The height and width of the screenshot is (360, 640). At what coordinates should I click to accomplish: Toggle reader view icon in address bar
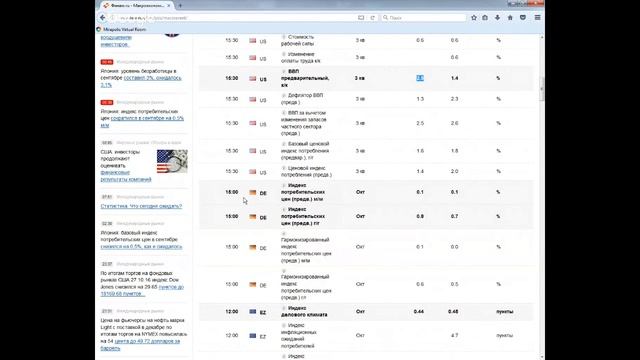tap(361, 18)
